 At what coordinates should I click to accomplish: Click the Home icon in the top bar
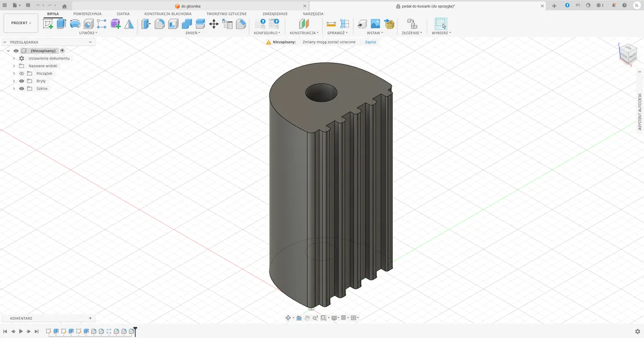(x=64, y=6)
